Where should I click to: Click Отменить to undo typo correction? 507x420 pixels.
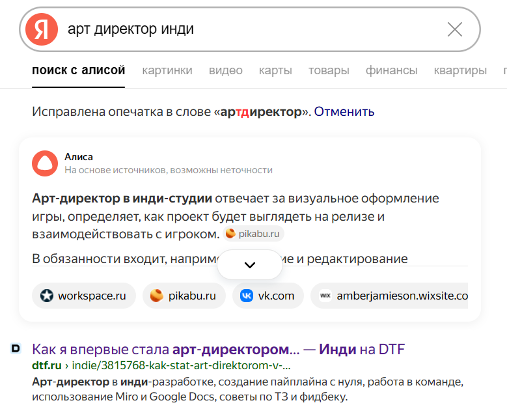tap(344, 111)
